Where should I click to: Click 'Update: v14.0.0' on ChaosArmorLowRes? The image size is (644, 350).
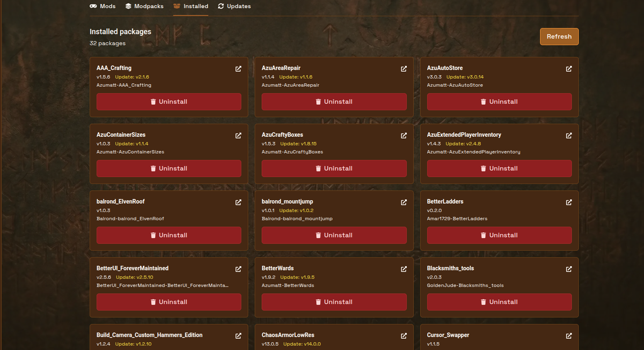[x=302, y=344]
